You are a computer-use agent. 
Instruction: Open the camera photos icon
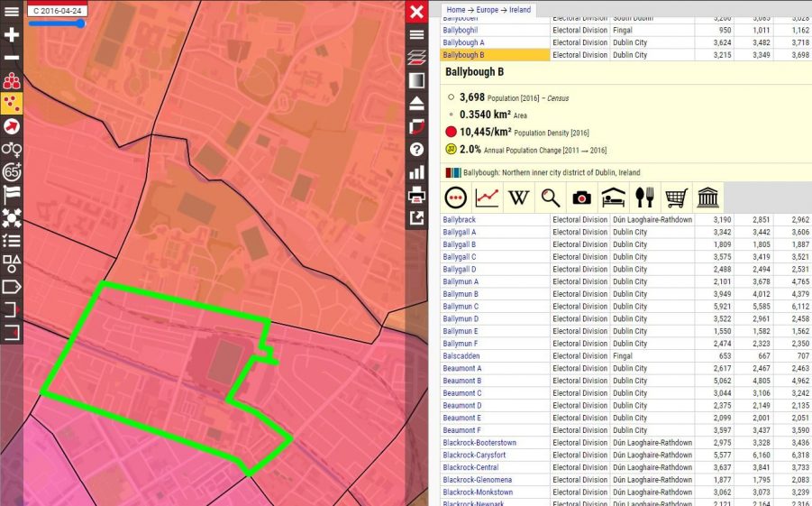tap(581, 198)
